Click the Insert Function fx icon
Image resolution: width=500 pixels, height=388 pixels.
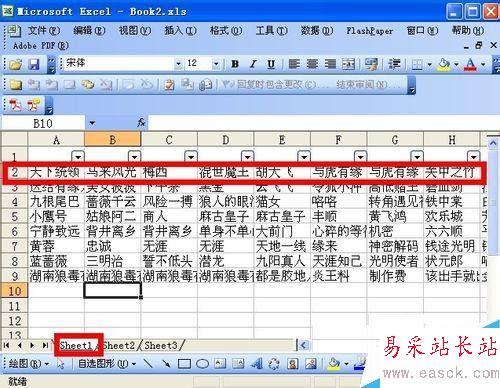141,122
